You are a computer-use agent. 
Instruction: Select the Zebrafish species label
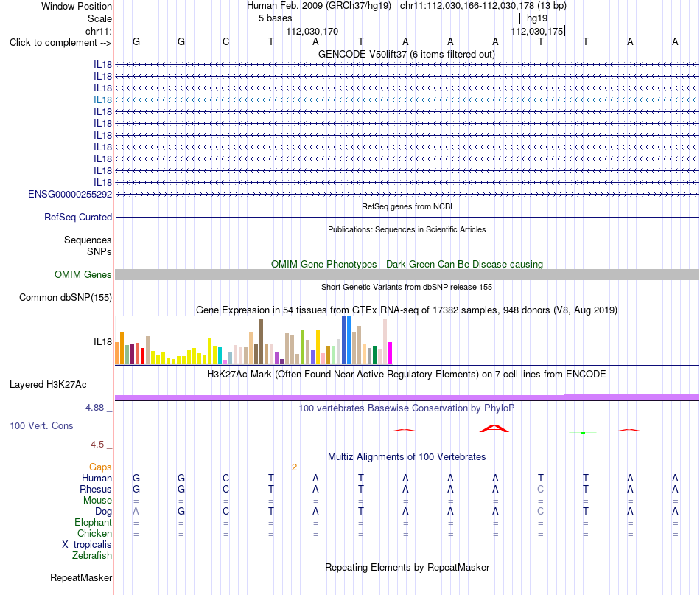92,556
